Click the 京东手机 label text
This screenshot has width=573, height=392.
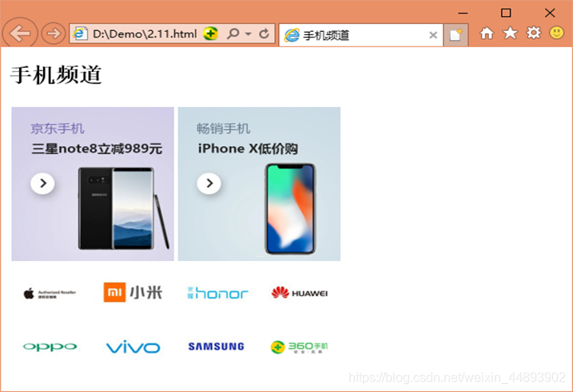(x=58, y=129)
